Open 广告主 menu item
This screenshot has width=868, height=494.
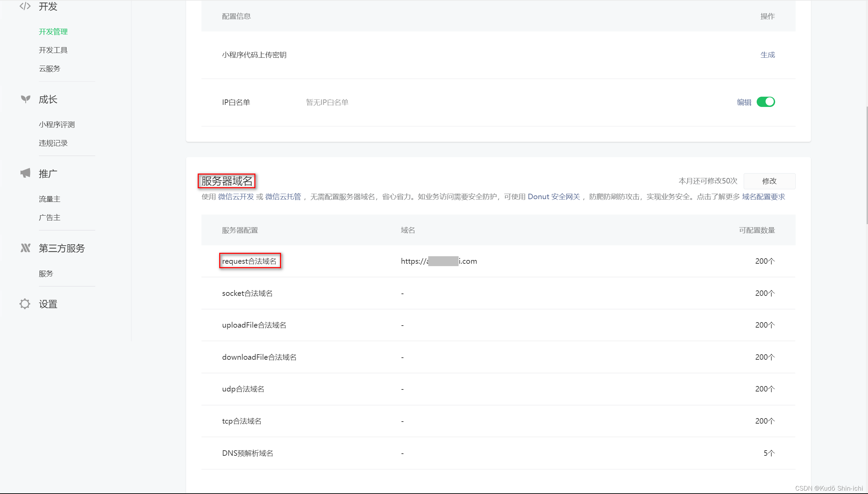tap(50, 218)
